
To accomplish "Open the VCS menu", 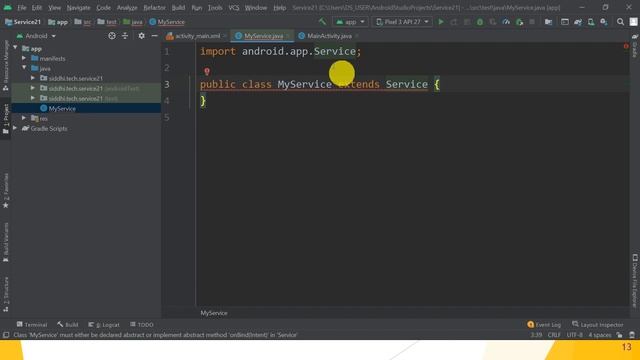I will (x=233, y=8).
